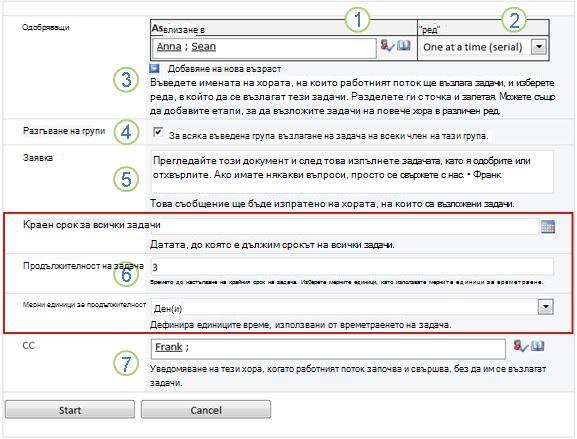Click the CC label
The image size is (577, 439).
point(28,346)
